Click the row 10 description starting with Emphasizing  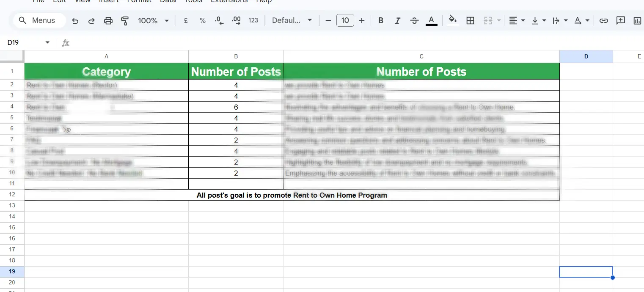[x=421, y=173]
